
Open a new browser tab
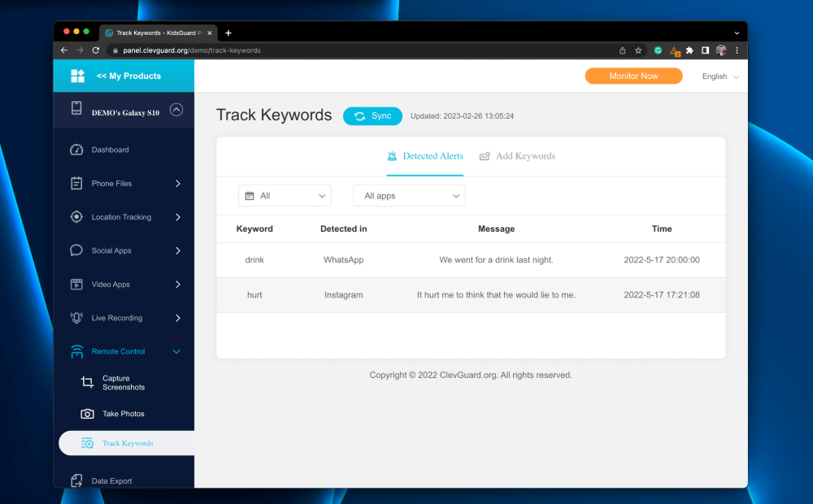[x=228, y=33]
